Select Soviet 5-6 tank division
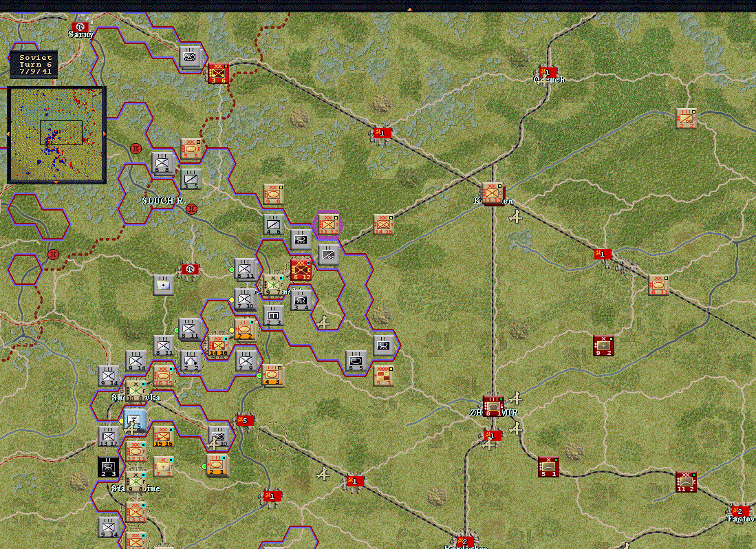The image size is (756, 549). point(191,149)
